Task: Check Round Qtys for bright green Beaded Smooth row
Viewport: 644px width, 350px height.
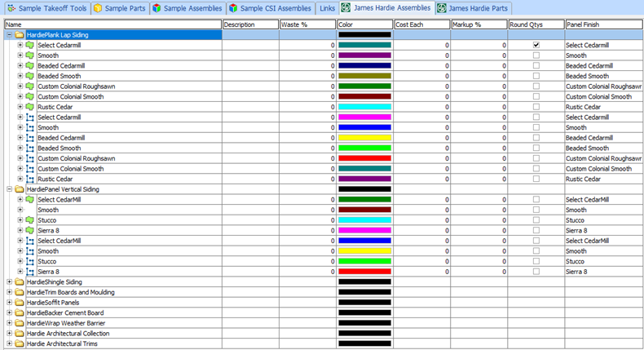Action: pos(536,148)
